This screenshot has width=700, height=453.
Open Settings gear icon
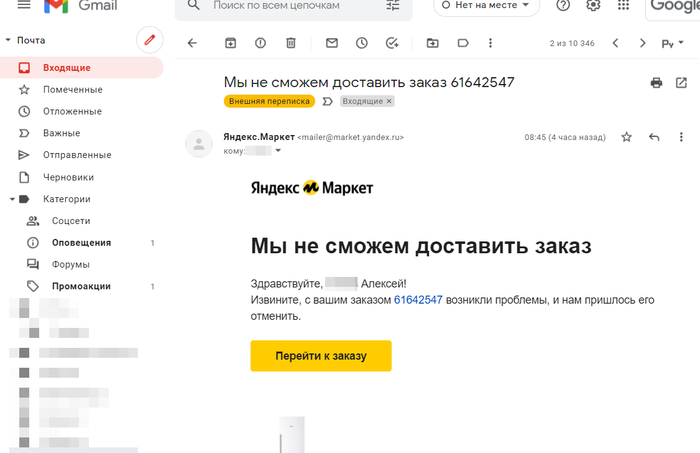[x=593, y=5]
